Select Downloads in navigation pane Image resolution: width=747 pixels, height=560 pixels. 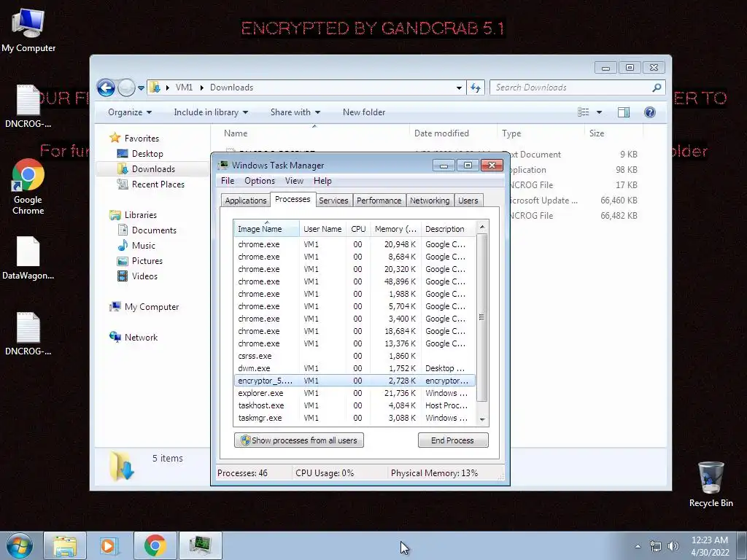153,169
